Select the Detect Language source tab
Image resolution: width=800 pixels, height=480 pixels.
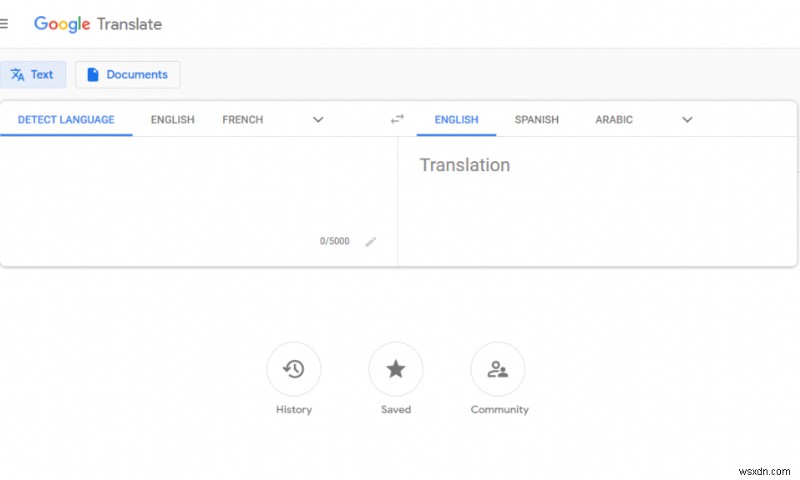[66, 119]
